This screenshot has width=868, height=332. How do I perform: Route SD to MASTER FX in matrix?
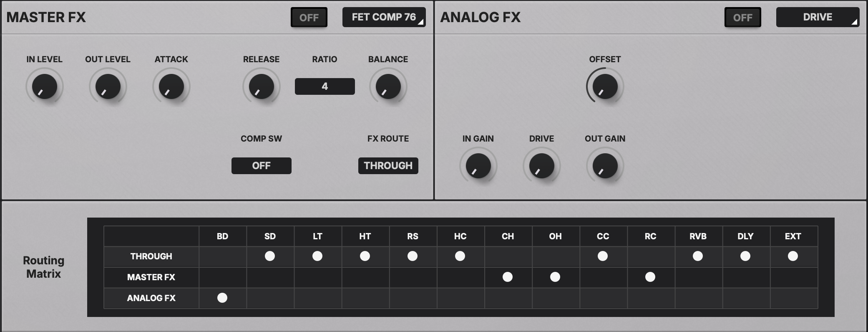point(270,277)
